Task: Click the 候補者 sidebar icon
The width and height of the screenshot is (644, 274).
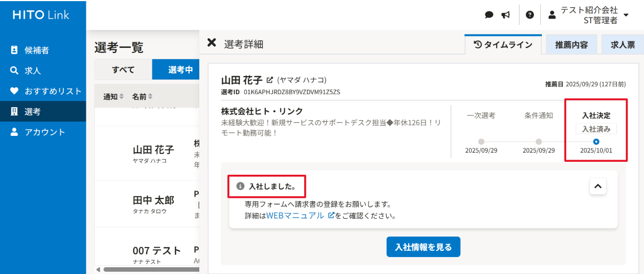Action: pos(15,50)
